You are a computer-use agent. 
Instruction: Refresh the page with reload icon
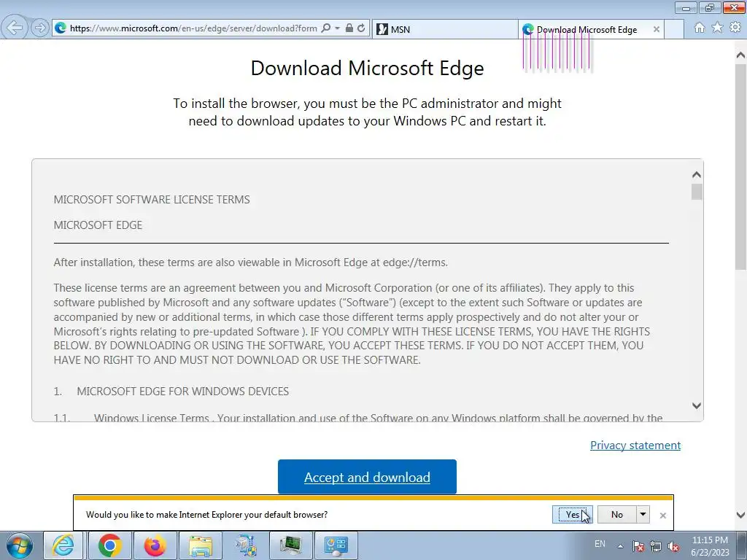[362, 28]
